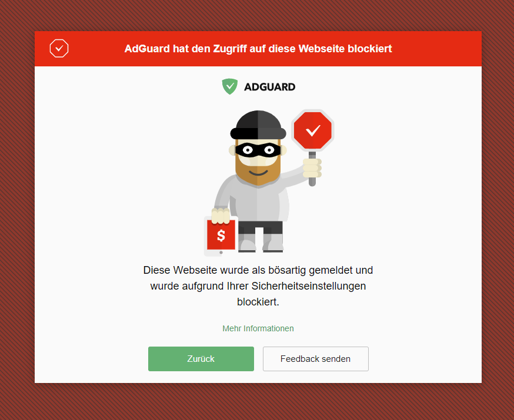Click the burglar's black beanie hat
Image resolution: width=514 pixels, height=420 pixels.
[x=258, y=125]
